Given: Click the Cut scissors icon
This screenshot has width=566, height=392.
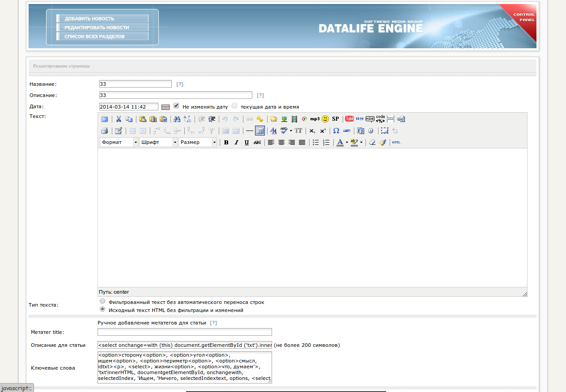Looking at the screenshot, I should 119,119.
